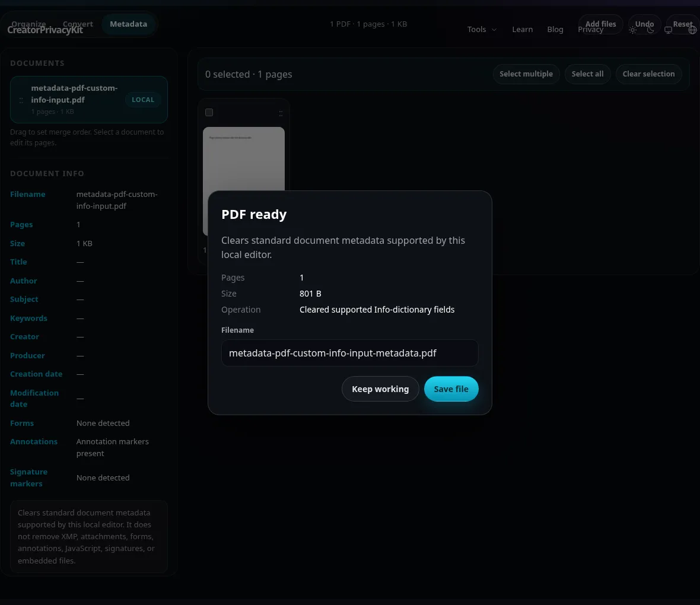700x605 pixels.
Task: Open the Privacy link
Action: (x=590, y=30)
